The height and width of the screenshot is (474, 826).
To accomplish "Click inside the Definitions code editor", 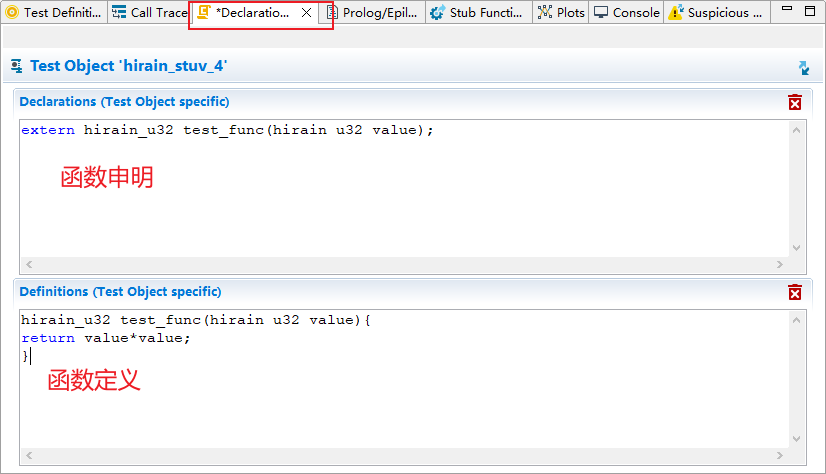I will (404, 379).
